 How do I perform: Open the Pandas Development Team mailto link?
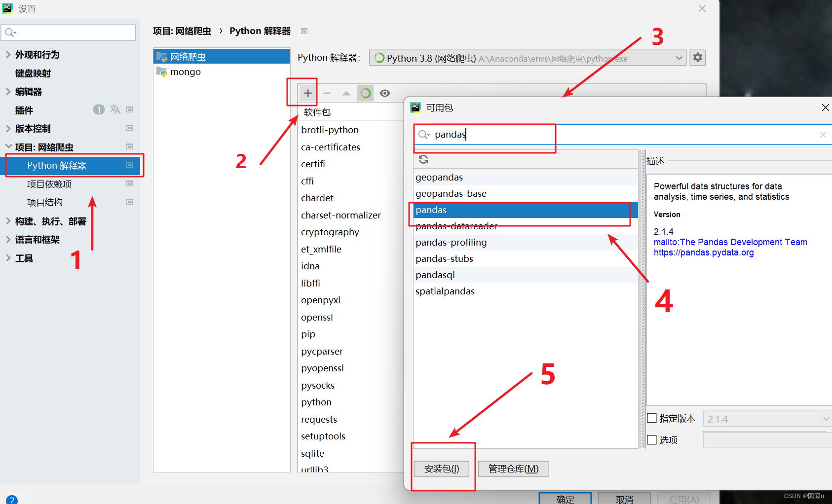pyautogui.click(x=730, y=242)
